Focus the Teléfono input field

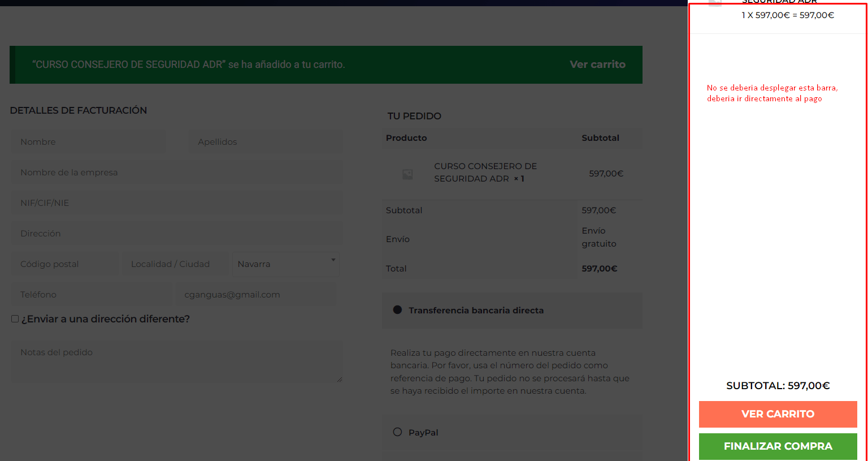pos(92,295)
